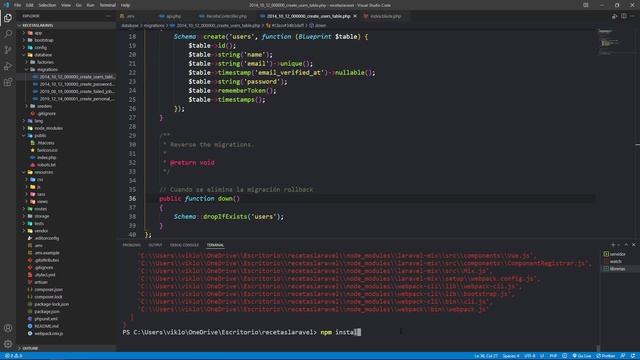Click the errors and warnings status indicator
The height and width of the screenshot is (360, 640).
coord(13,356)
